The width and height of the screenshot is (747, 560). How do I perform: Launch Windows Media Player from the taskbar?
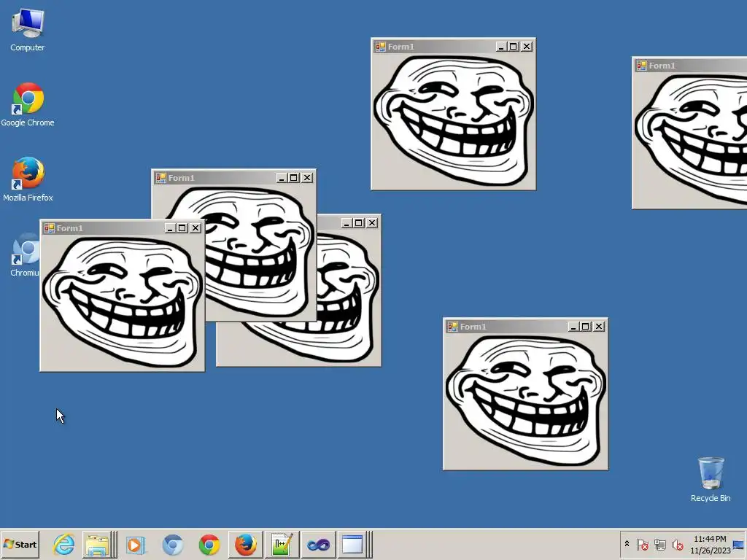pos(135,544)
